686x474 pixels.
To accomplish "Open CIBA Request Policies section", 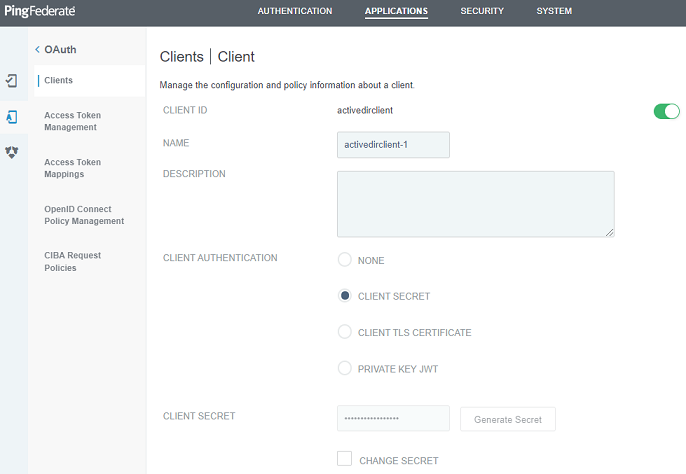I will (x=73, y=261).
